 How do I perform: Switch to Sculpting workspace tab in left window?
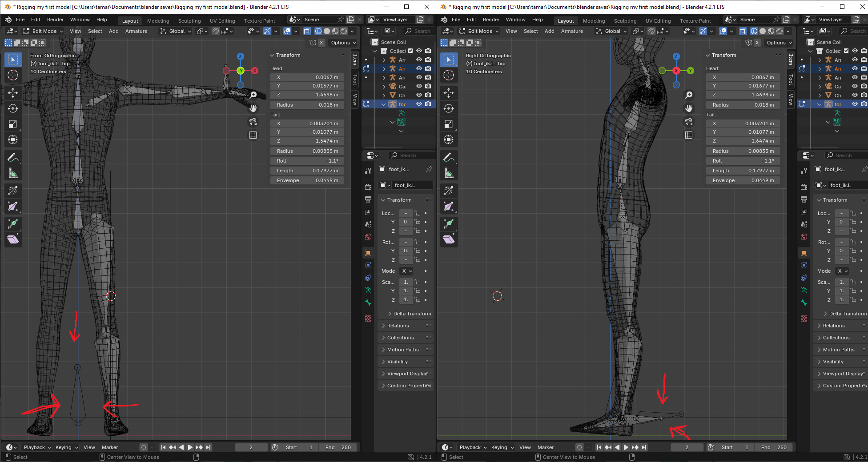[189, 20]
